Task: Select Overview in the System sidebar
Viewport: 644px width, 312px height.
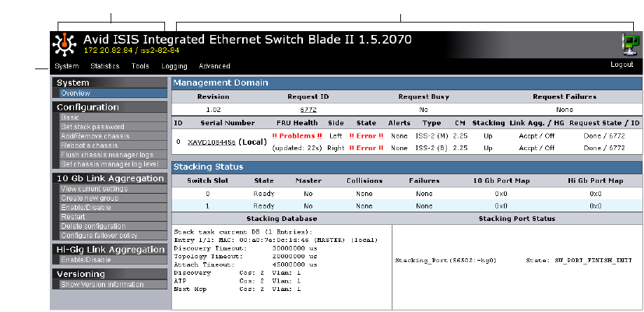Action: pyautogui.click(x=113, y=93)
